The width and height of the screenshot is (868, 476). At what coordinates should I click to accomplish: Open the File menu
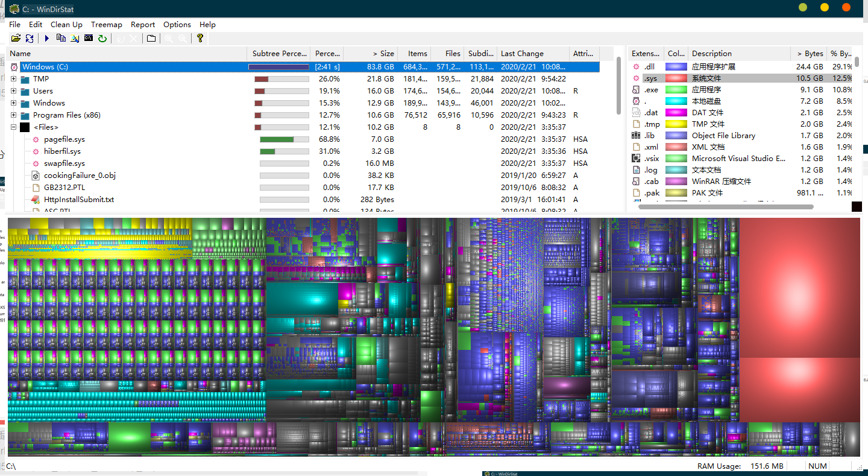(x=14, y=25)
